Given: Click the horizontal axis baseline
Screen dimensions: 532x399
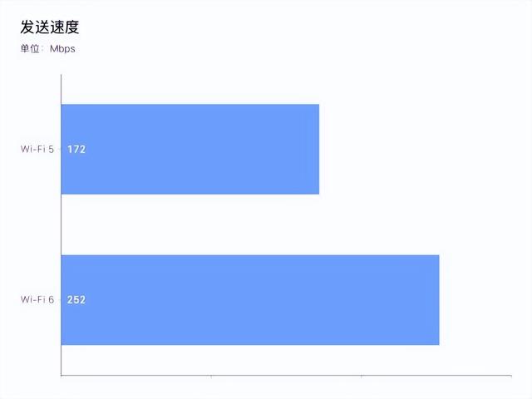Looking at the screenshot, I should (x=283, y=375).
